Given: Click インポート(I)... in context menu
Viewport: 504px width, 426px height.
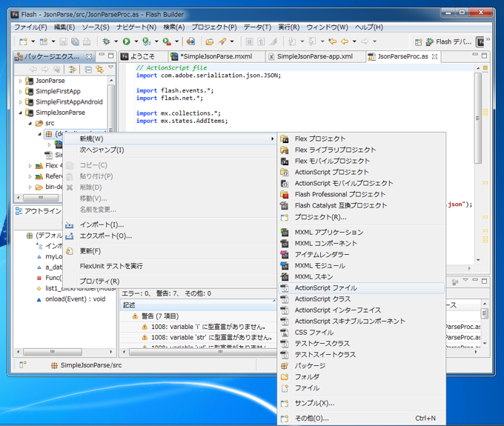Looking at the screenshot, I should (x=170, y=224).
